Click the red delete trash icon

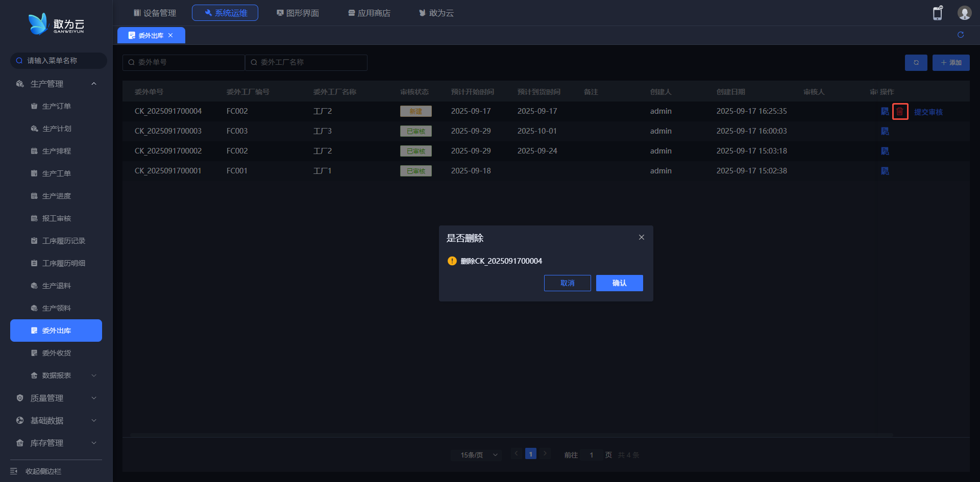click(x=900, y=111)
